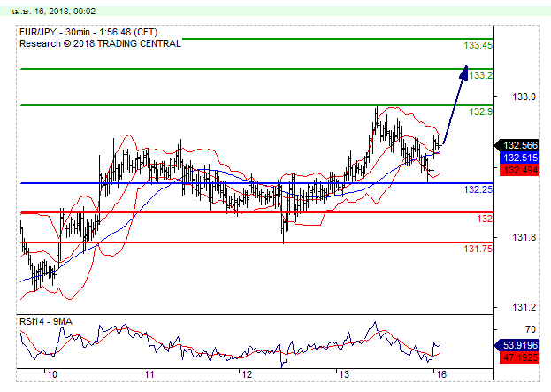Screen dimensions: 551x392
Task: Click the red 132.494 price tag
Action: tap(519, 170)
